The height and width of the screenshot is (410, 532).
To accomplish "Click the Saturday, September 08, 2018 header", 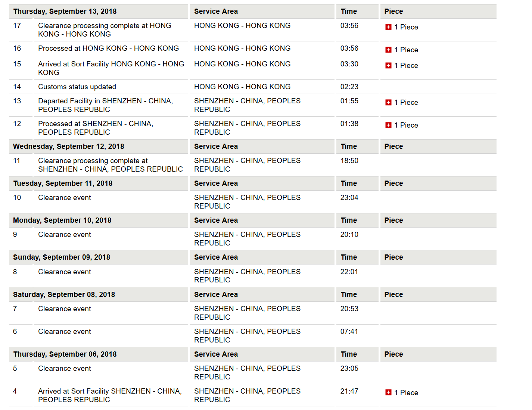I will pos(64,295).
